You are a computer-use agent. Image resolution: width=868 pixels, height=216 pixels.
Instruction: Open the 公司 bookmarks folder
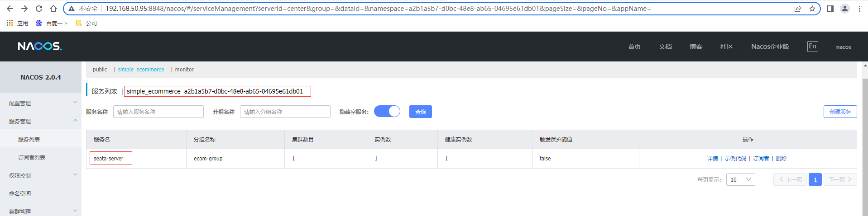pyautogui.click(x=86, y=23)
